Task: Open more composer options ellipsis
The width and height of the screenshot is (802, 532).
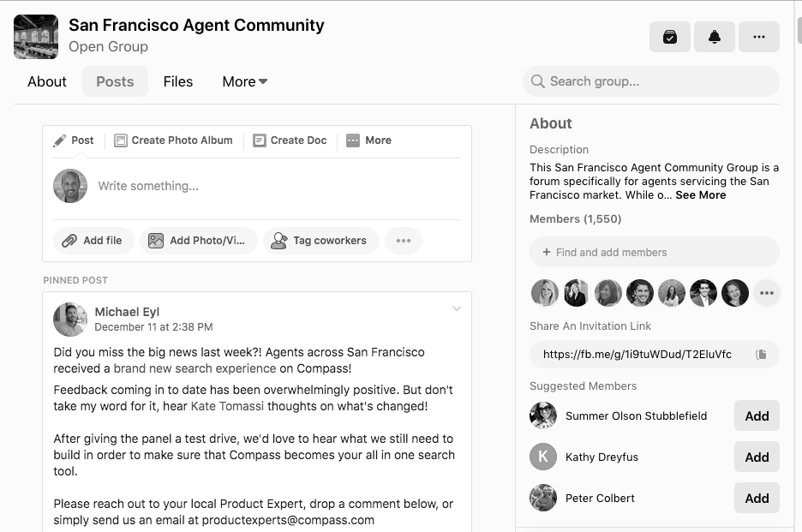Action: pyautogui.click(x=403, y=241)
